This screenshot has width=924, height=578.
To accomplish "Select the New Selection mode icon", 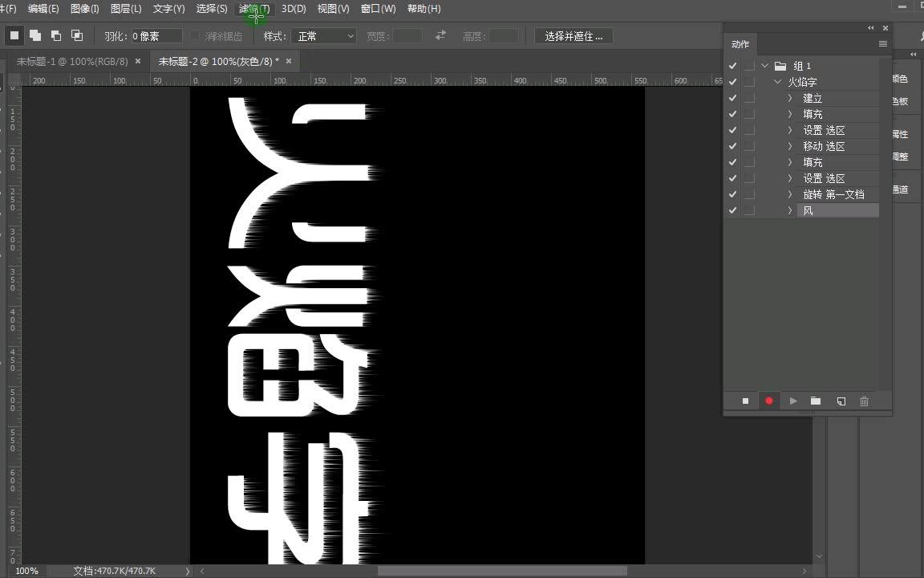I will click(x=14, y=35).
